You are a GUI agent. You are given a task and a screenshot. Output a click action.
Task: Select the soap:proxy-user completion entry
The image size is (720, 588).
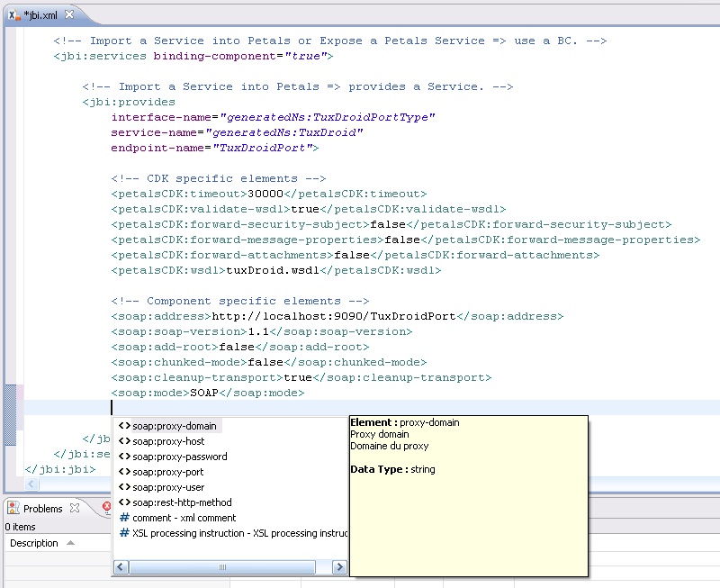[x=168, y=487]
